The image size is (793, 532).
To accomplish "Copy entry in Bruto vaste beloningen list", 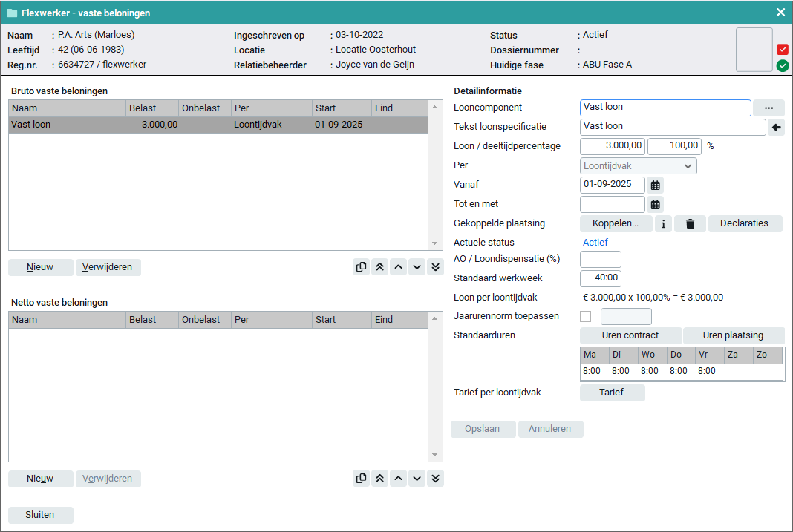I will 362,267.
